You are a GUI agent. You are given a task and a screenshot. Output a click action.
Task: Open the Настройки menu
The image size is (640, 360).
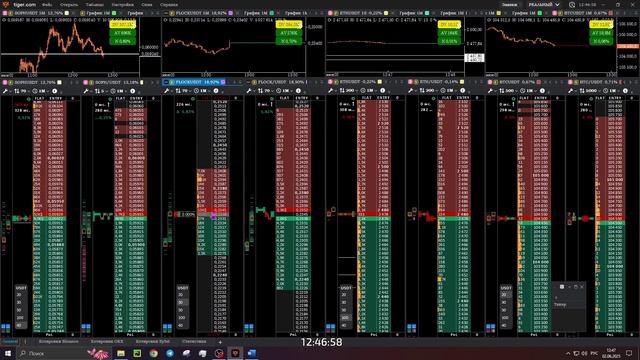[x=122, y=4]
